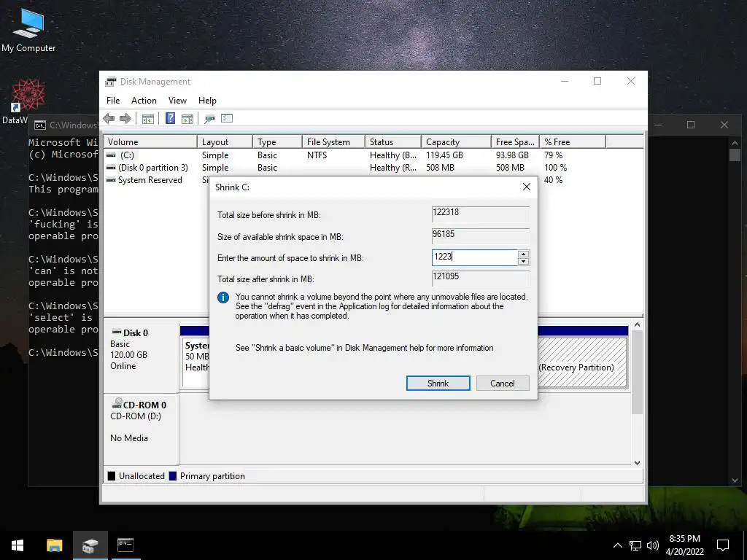Click the Back arrow in Disk Management toolbar

109,119
